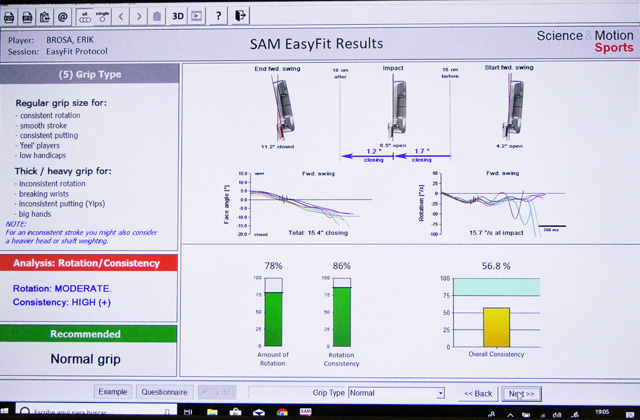Click the Player name BROSA, ERIK
Image resolution: width=640 pixels, height=420 pixels.
[70, 40]
